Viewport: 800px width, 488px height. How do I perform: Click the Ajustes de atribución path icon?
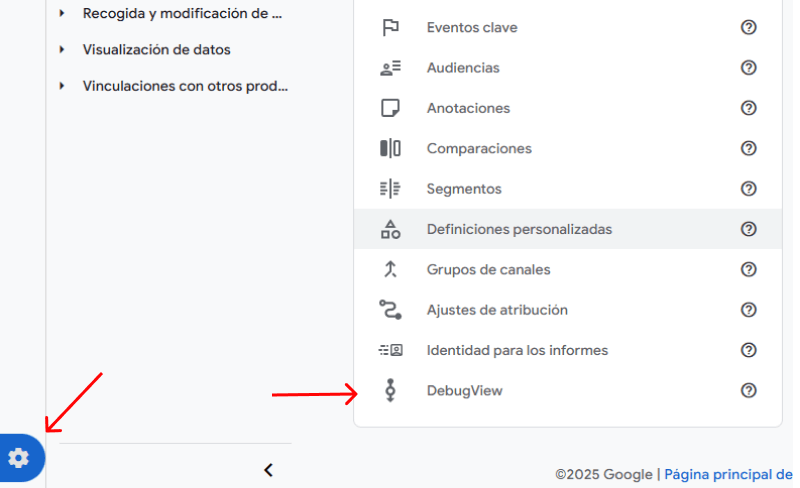click(390, 310)
